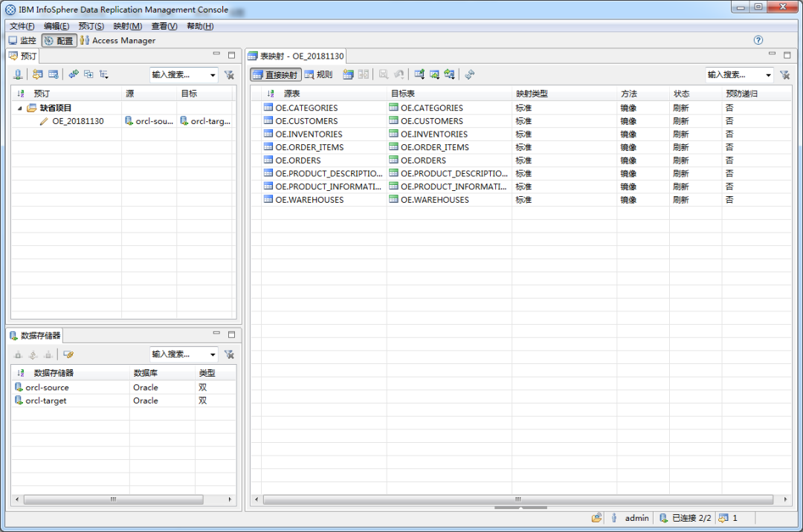Click the greyed save icon in mapping toolbar
803x532 pixels.
384,75
